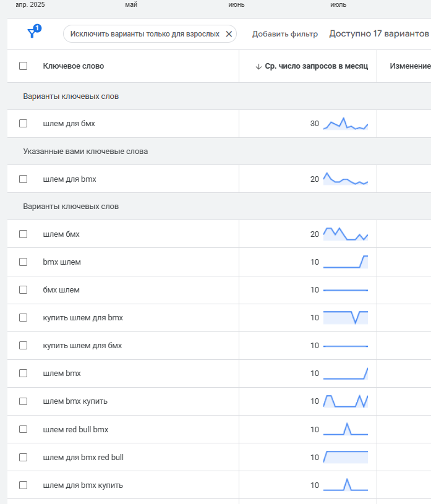Click the sort arrow in monthly searches header

click(x=258, y=66)
